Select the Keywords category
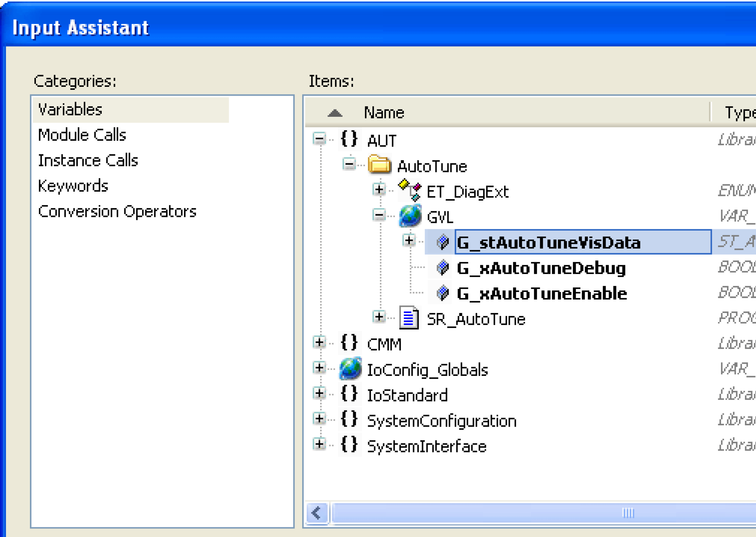756x537 pixels. point(73,186)
